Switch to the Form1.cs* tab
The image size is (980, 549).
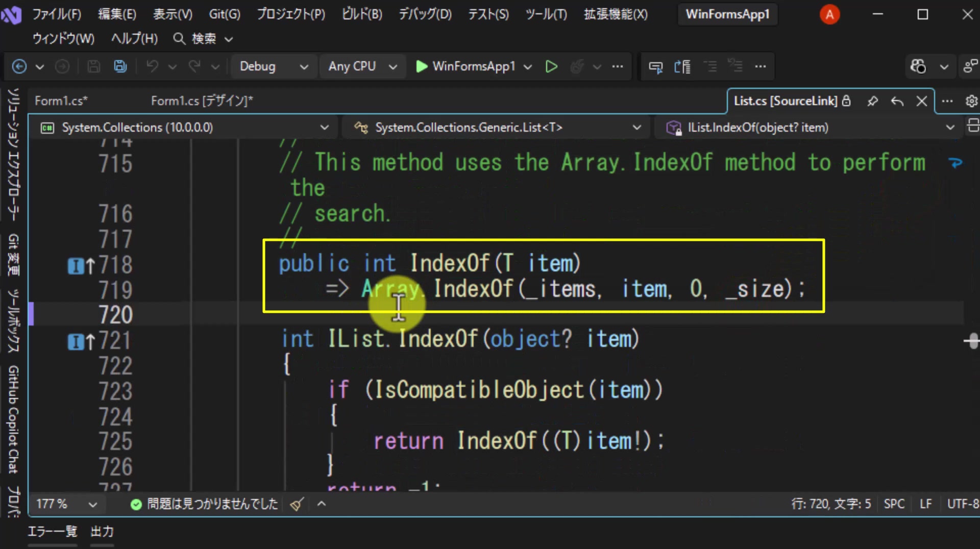[61, 101]
